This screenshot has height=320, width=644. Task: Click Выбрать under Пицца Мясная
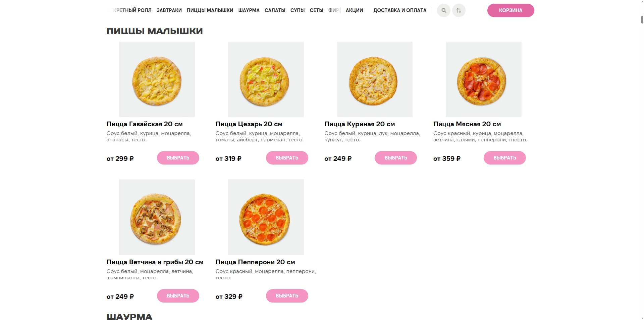pos(504,158)
